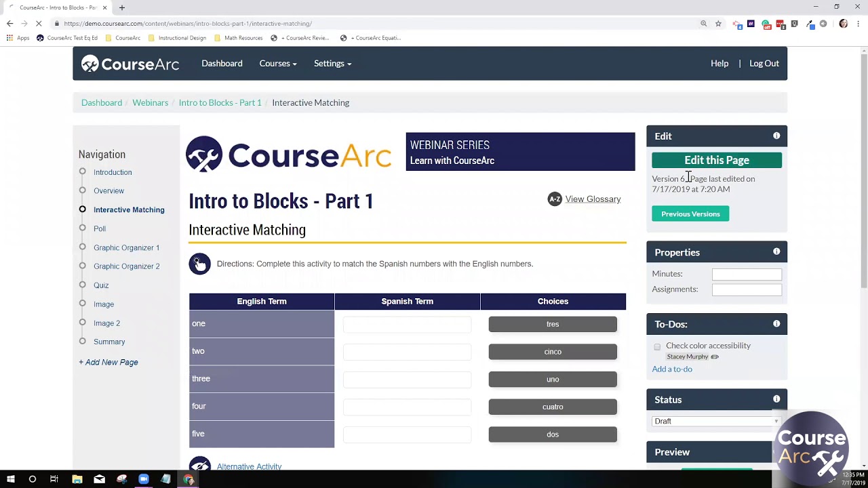Click the Previous Versions button
This screenshot has width=868, height=488.
tap(690, 214)
